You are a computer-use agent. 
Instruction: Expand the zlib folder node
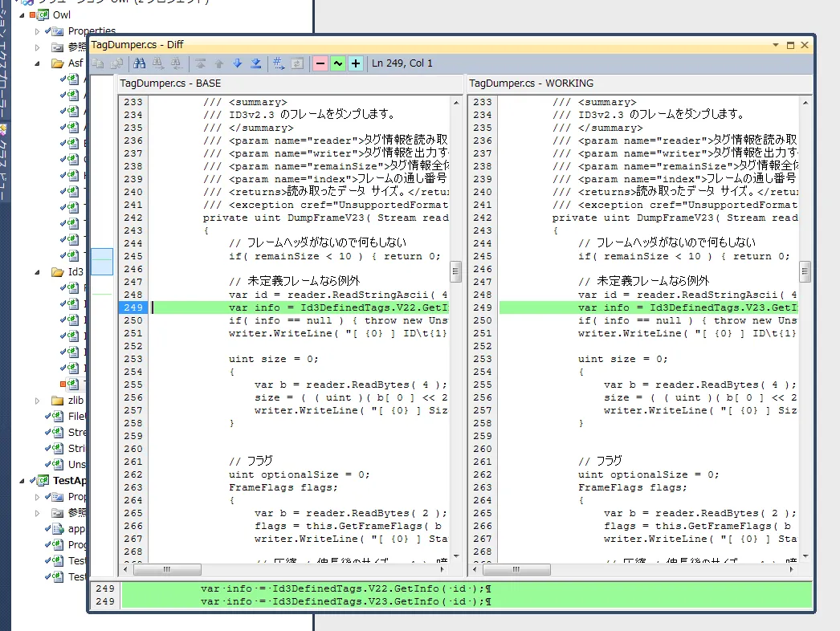(x=37, y=400)
